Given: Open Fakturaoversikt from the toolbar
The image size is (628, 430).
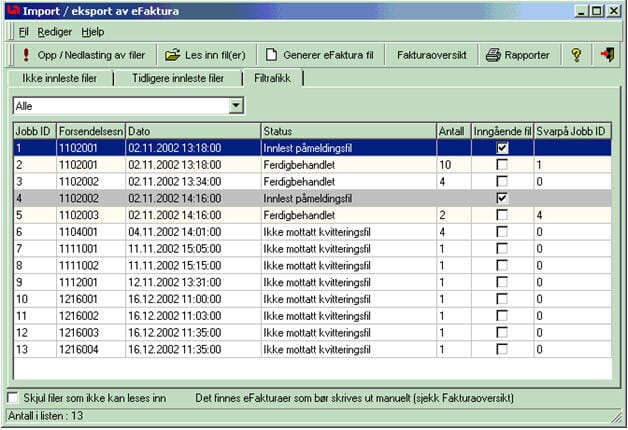Looking at the screenshot, I should pos(432,55).
